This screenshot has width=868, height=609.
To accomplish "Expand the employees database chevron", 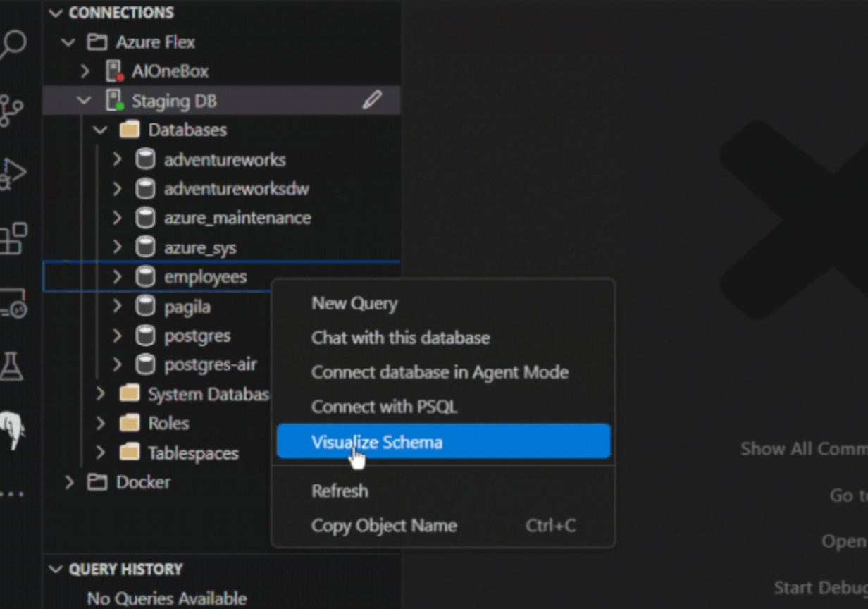I will click(117, 276).
